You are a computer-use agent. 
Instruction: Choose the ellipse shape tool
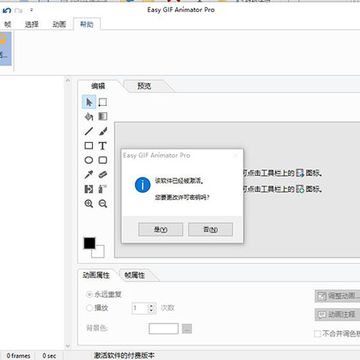(x=89, y=160)
